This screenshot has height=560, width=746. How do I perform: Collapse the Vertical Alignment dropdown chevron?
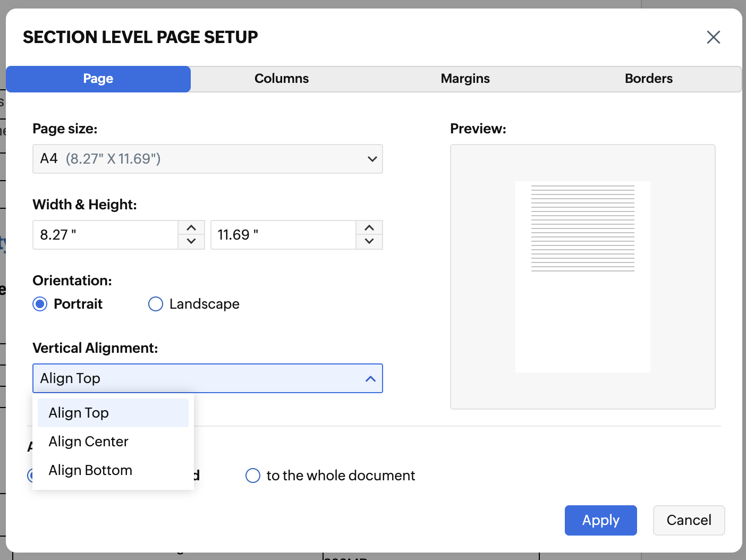point(370,379)
